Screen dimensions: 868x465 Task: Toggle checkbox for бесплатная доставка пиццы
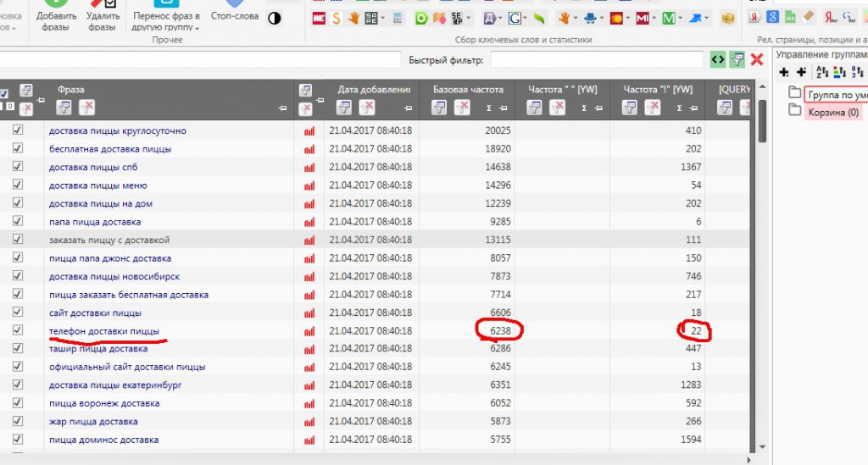tap(18, 148)
